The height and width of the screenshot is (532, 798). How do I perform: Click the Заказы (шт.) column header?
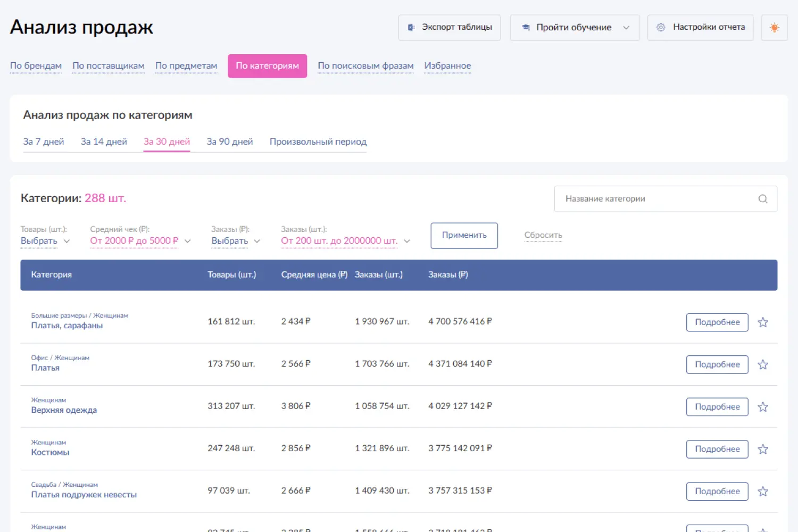[x=379, y=275]
